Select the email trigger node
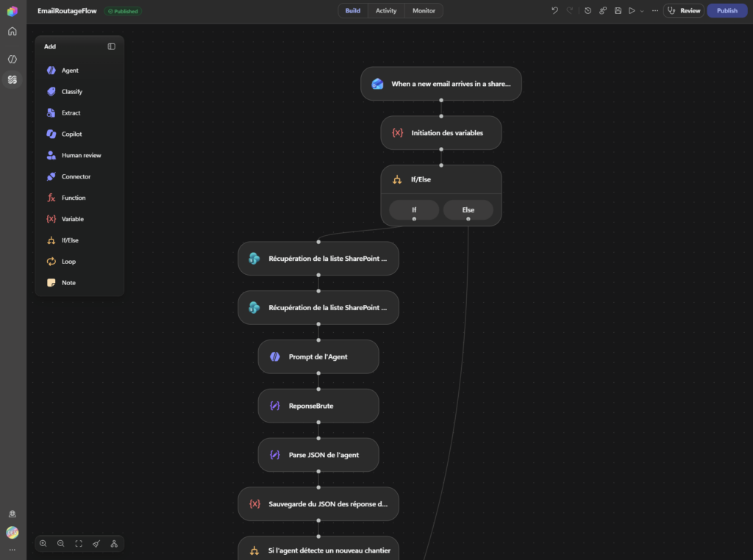This screenshot has width=753, height=560. (x=441, y=84)
